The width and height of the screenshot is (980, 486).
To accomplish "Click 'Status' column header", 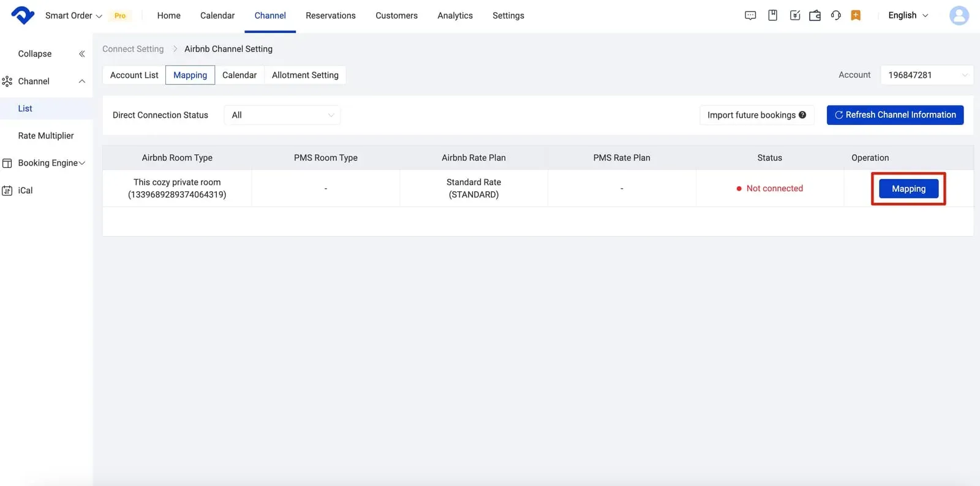I will pos(769,158).
